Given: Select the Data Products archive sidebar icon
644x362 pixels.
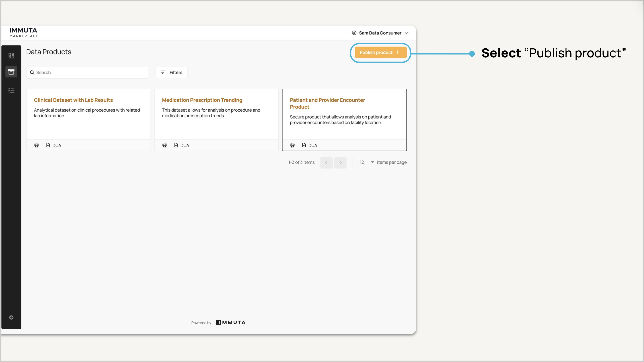Looking at the screenshot, I should pyautogui.click(x=11, y=72).
